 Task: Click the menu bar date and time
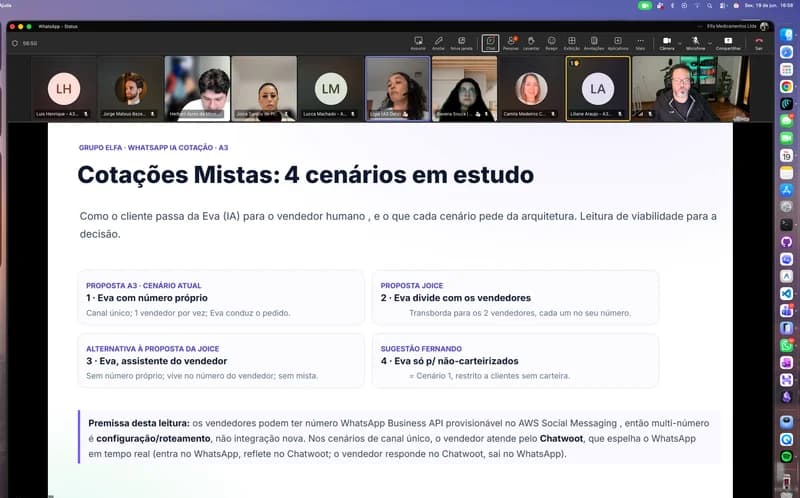769,5
